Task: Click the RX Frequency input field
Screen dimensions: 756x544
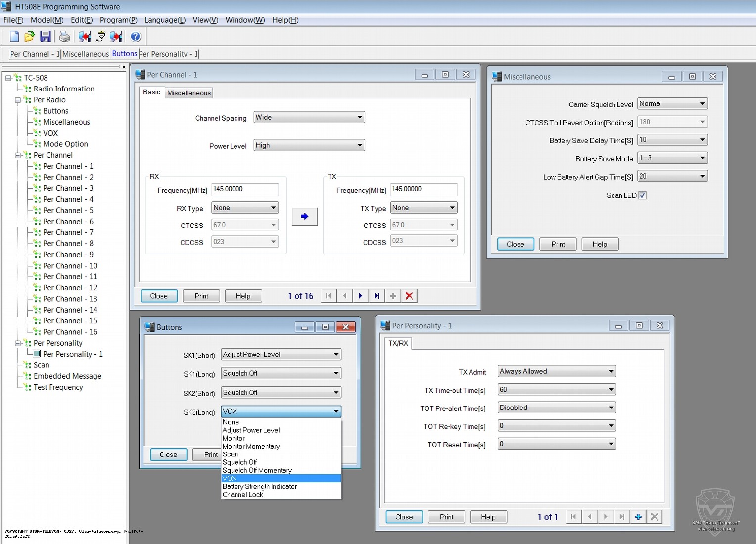Action: 245,189
